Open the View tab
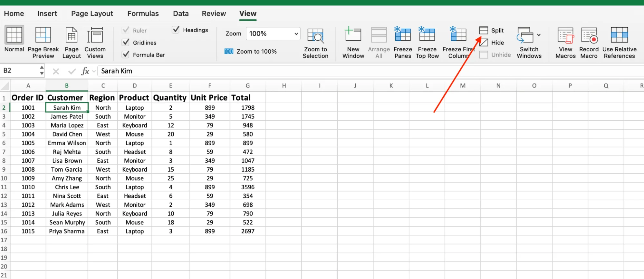 pos(248,14)
